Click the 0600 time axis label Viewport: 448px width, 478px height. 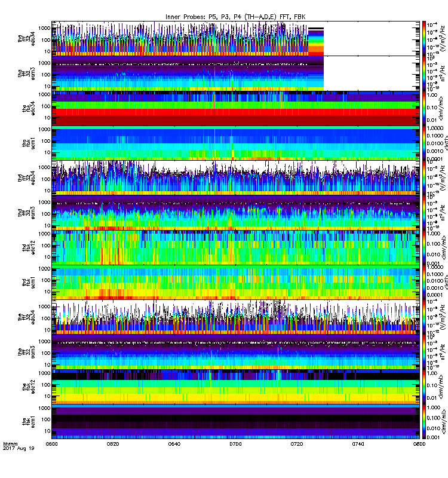click(51, 444)
